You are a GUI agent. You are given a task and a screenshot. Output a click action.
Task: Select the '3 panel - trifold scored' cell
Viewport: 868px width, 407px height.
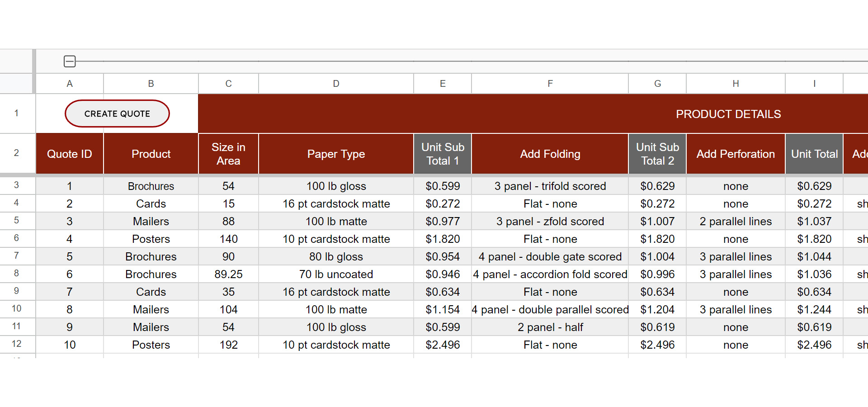pyautogui.click(x=550, y=186)
